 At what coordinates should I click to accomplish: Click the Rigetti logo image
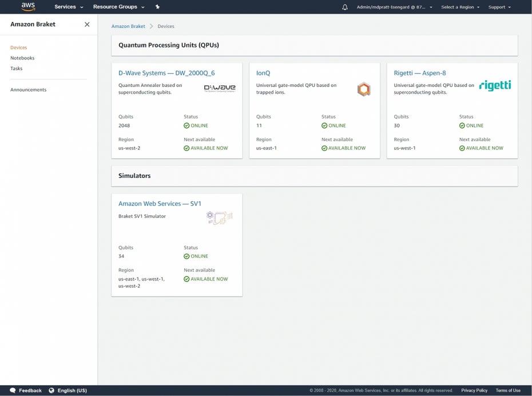pos(495,86)
